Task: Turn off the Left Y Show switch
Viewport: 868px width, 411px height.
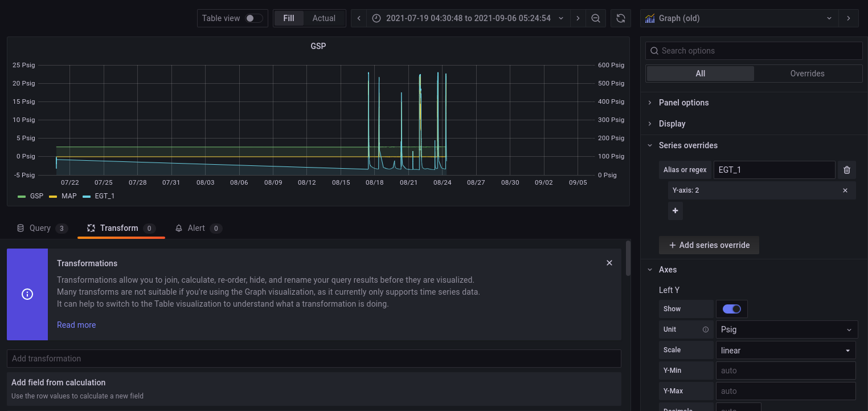Action: [x=731, y=308]
